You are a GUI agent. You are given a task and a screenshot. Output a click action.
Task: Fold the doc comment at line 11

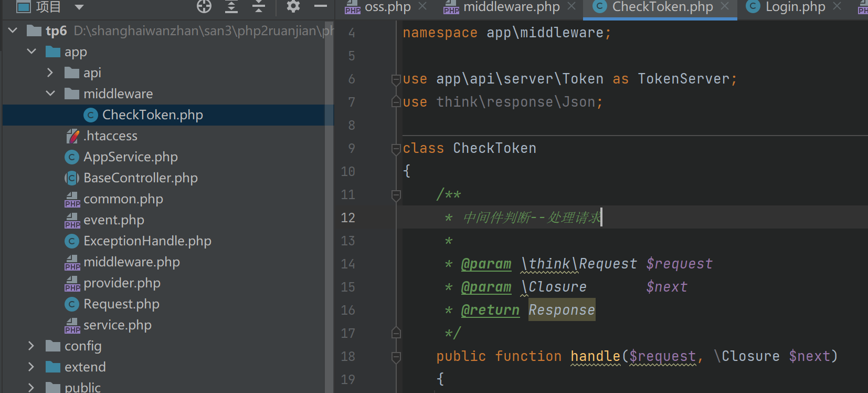(396, 195)
